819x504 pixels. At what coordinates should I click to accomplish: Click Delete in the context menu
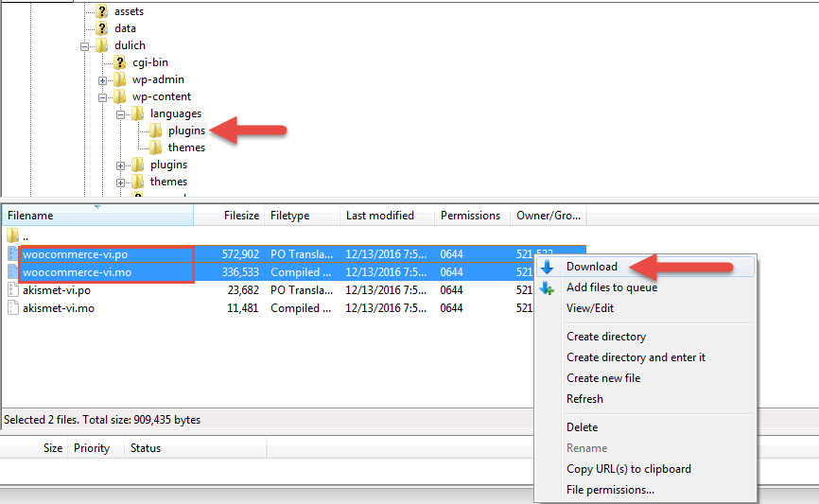(582, 427)
